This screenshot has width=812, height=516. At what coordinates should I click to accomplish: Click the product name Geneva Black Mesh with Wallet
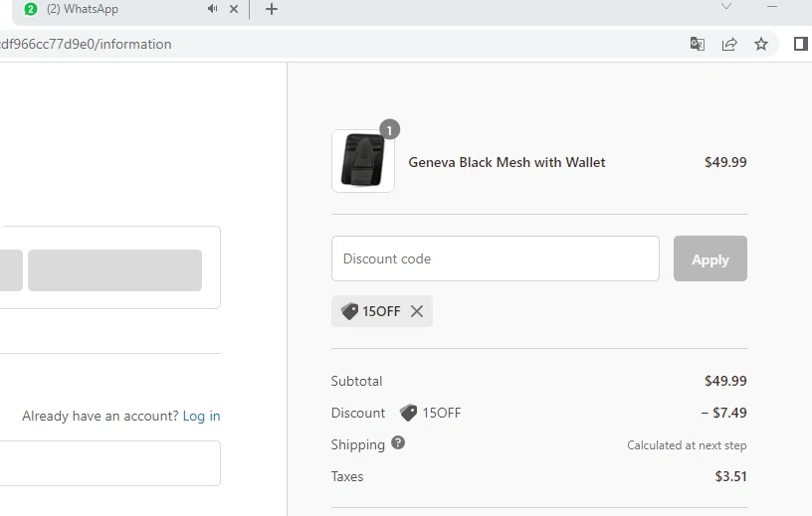pyautogui.click(x=507, y=162)
